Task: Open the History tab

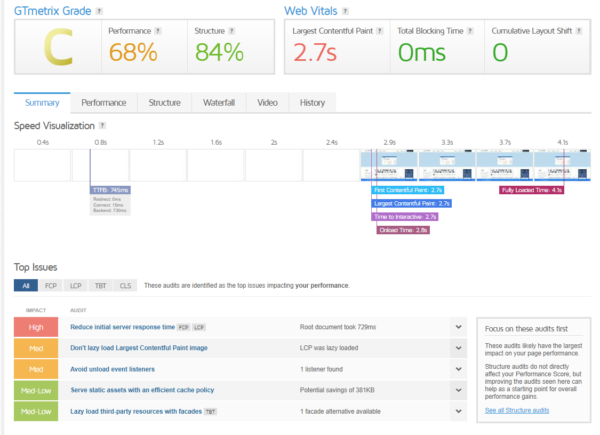Action: click(312, 102)
